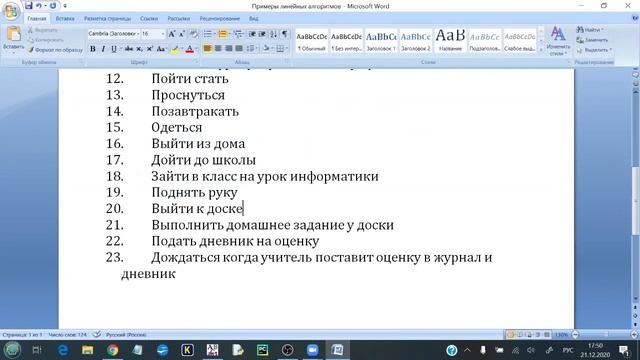
Task: Clear formatting from the selection
Action: coord(194,34)
